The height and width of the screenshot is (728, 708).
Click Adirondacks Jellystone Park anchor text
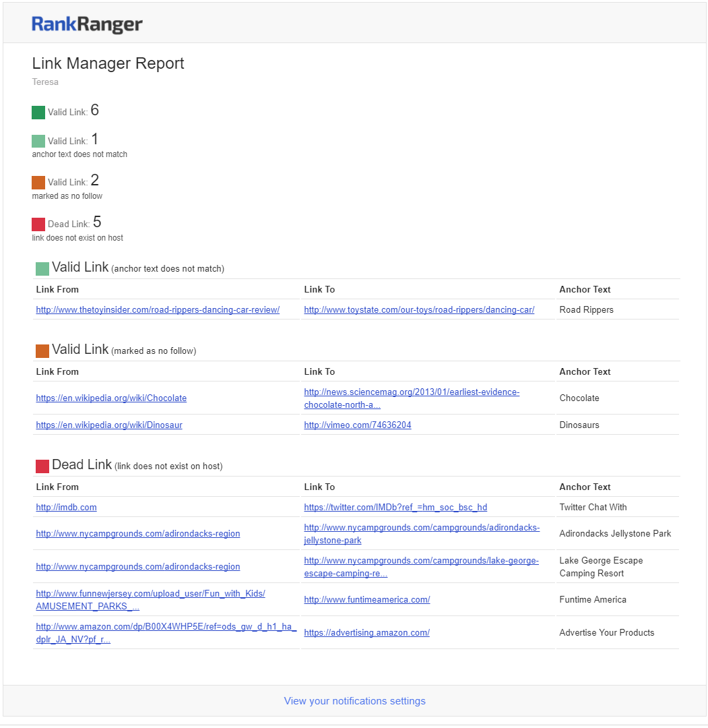[615, 533]
